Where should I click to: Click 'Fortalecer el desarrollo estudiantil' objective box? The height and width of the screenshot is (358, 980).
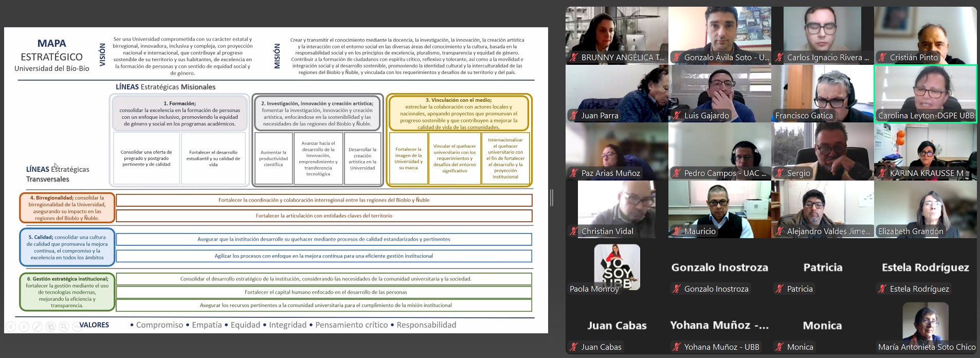[x=213, y=158]
